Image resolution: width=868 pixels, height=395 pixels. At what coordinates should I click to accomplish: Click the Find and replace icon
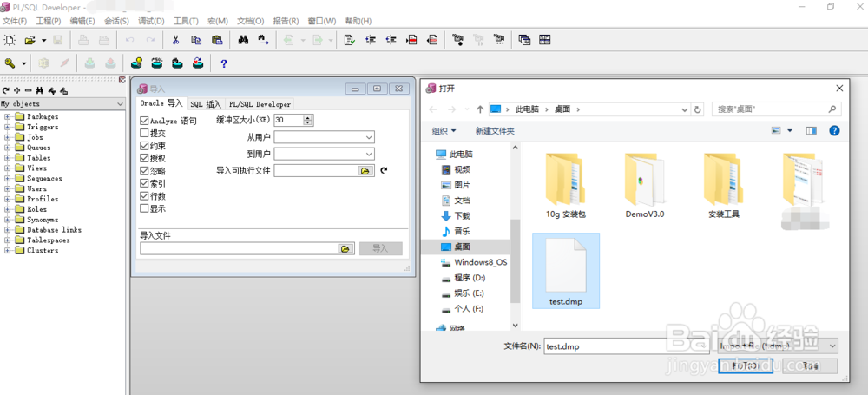[264, 40]
